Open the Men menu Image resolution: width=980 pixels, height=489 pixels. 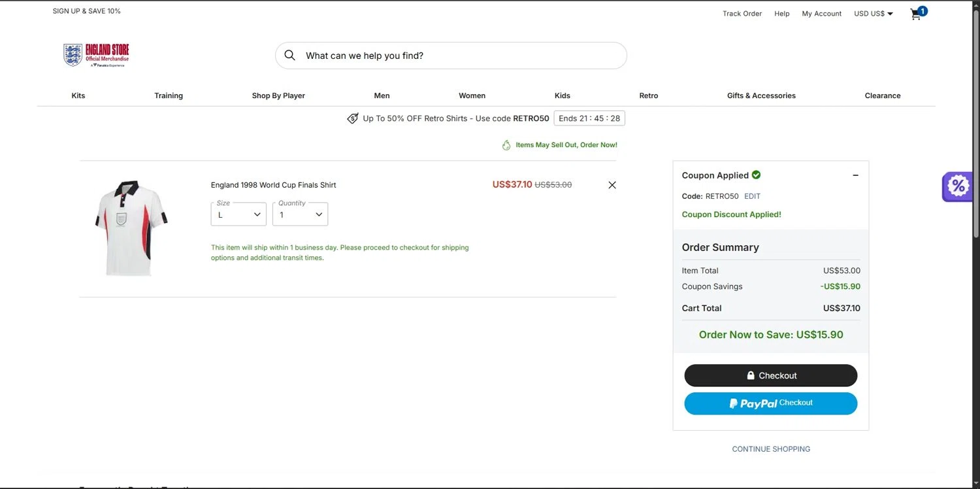[382, 95]
